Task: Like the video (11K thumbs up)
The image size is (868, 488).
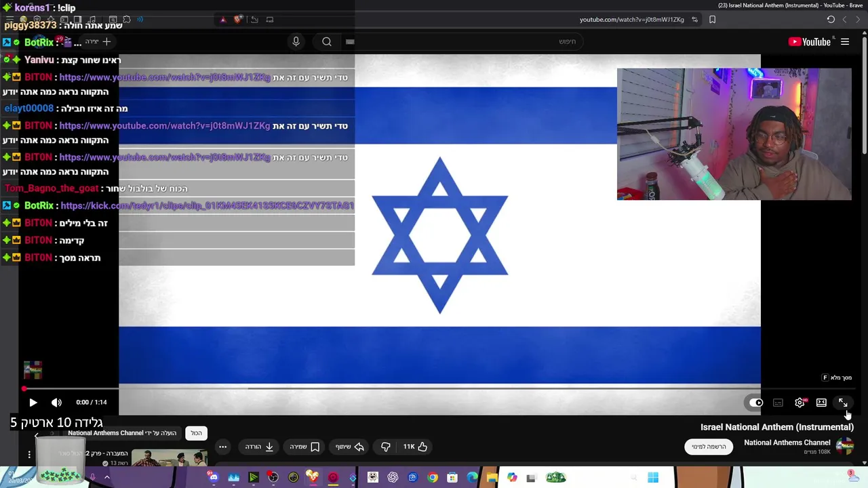Action: (415, 447)
